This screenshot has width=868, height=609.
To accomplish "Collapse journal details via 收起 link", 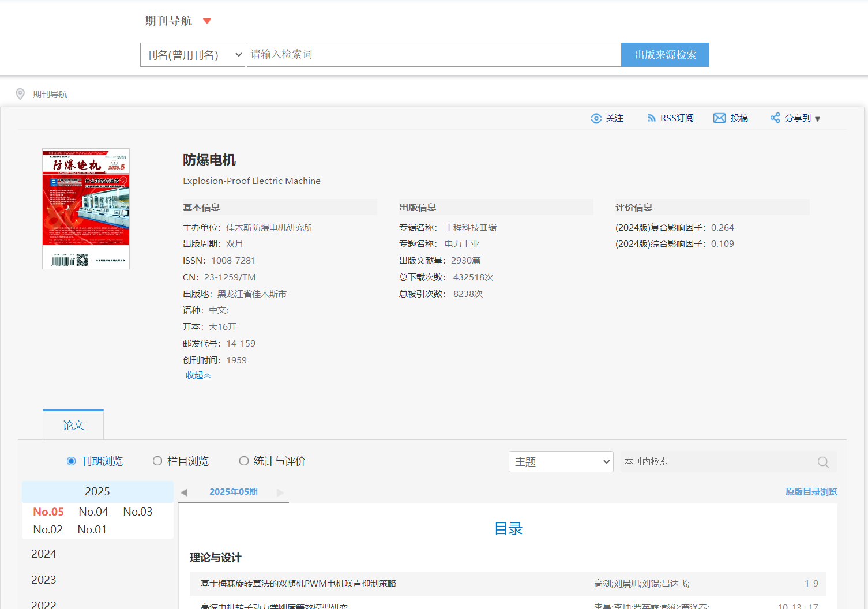I will coord(198,375).
